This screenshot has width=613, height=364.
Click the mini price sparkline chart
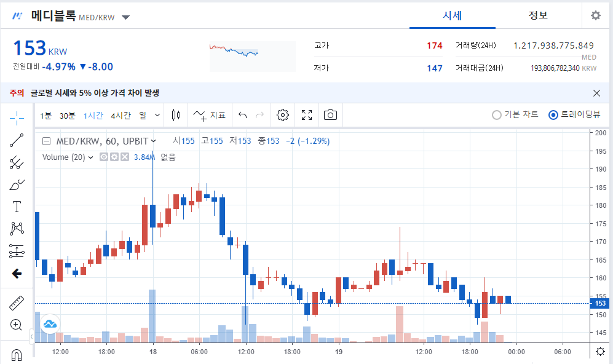pos(253,57)
